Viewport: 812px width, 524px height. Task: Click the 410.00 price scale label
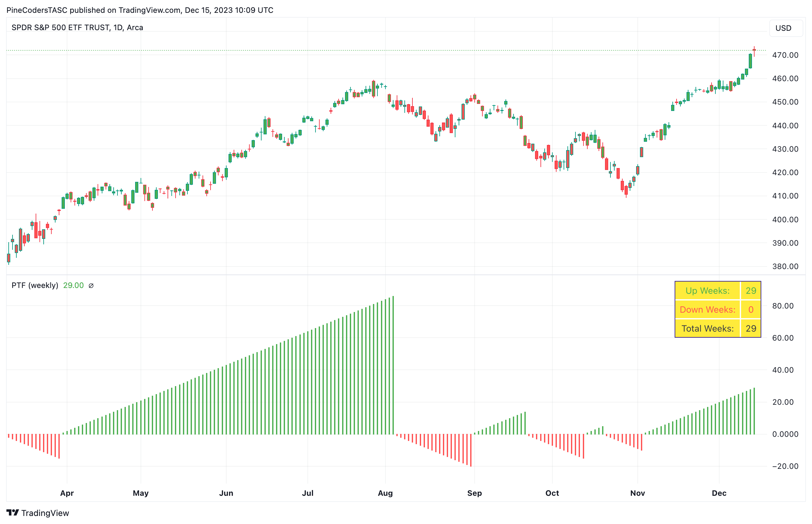point(785,196)
